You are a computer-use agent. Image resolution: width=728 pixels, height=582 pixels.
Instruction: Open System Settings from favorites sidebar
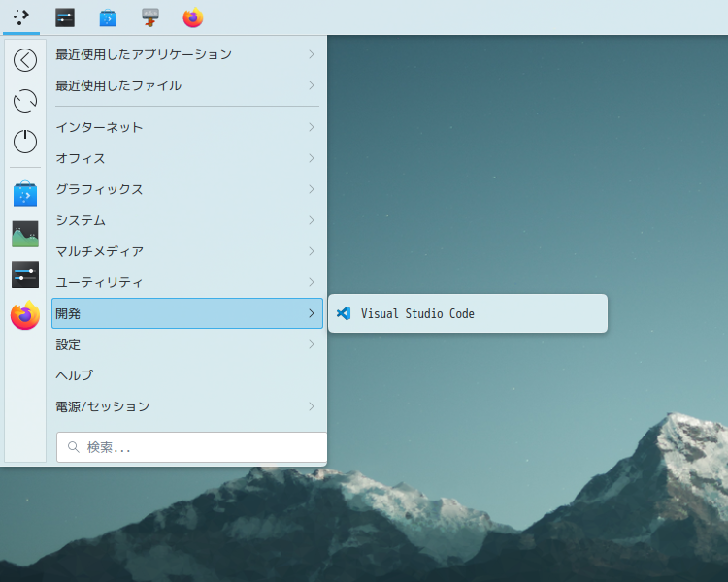pyautogui.click(x=25, y=275)
